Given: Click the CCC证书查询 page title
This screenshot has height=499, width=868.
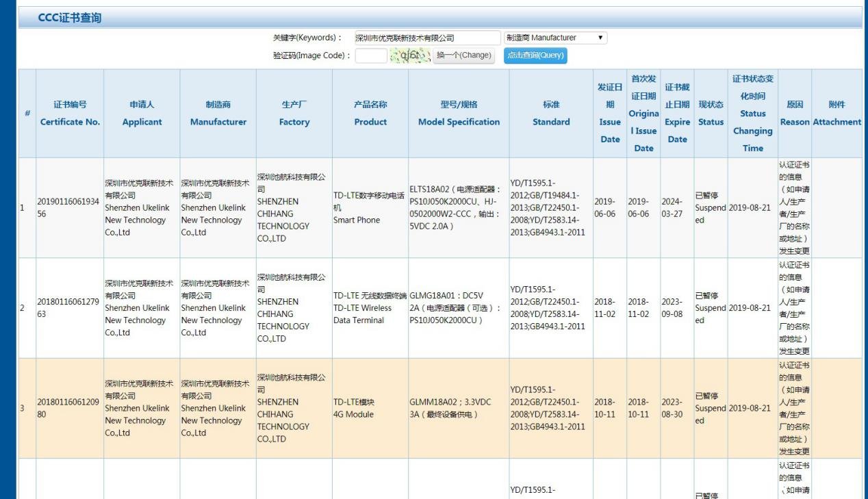Looking at the screenshot, I should 70,18.
